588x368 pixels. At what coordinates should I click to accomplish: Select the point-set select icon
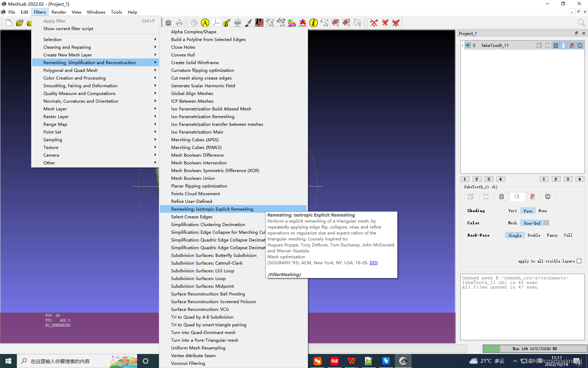pyautogui.click(x=270, y=23)
